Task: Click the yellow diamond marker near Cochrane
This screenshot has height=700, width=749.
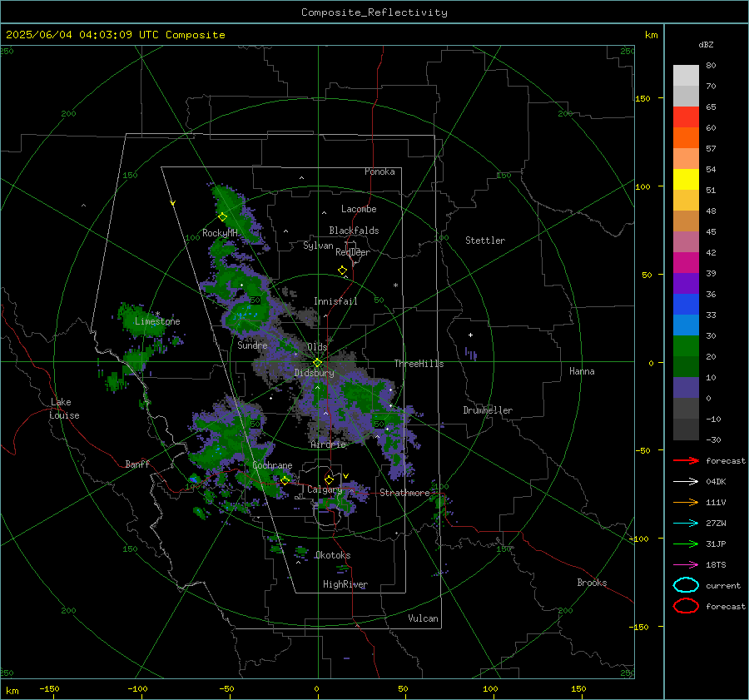Action: coord(285,480)
